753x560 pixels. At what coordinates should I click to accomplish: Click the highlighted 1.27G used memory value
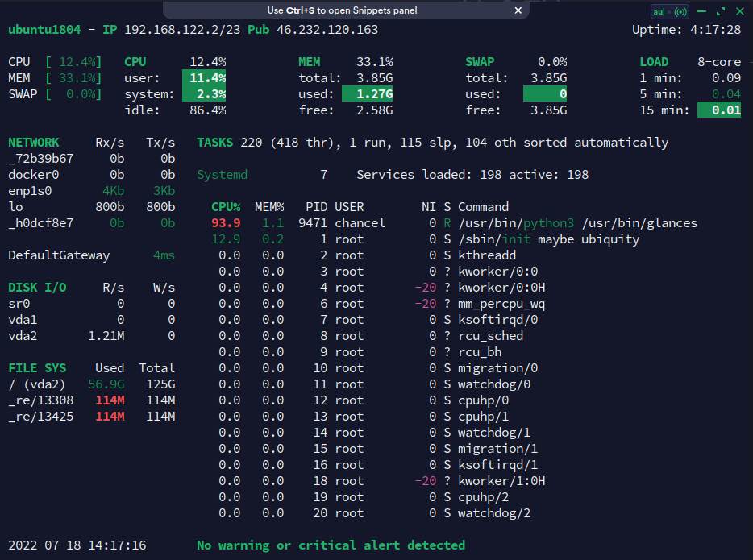coord(368,94)
